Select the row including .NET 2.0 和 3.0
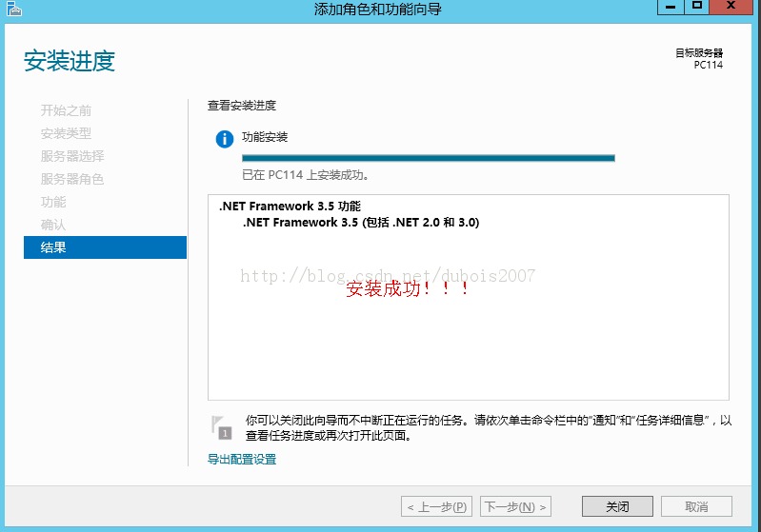The height and width of the screenshot is (532, 761). click(x=361, y=223)
